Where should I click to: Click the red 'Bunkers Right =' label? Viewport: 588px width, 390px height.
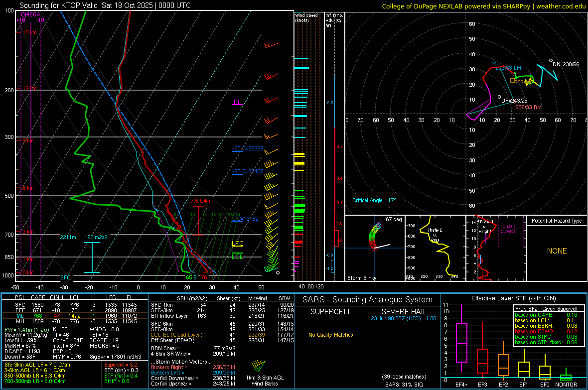169,367
